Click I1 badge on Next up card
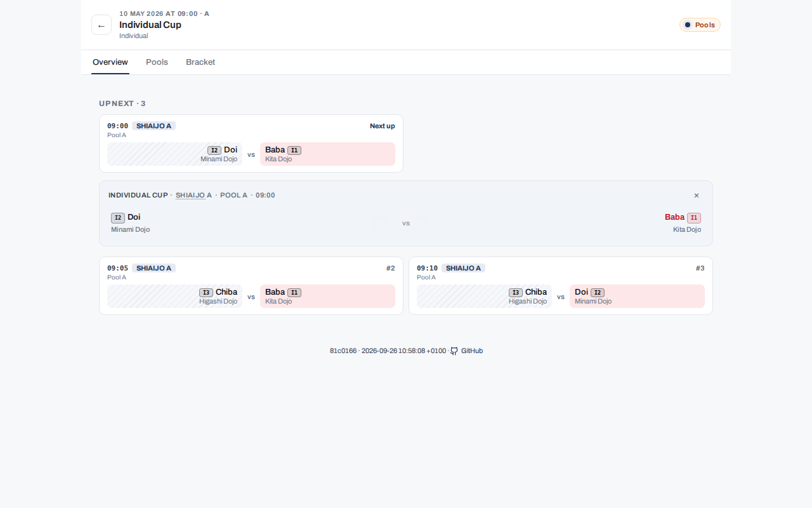 click(x=294, y=150)
